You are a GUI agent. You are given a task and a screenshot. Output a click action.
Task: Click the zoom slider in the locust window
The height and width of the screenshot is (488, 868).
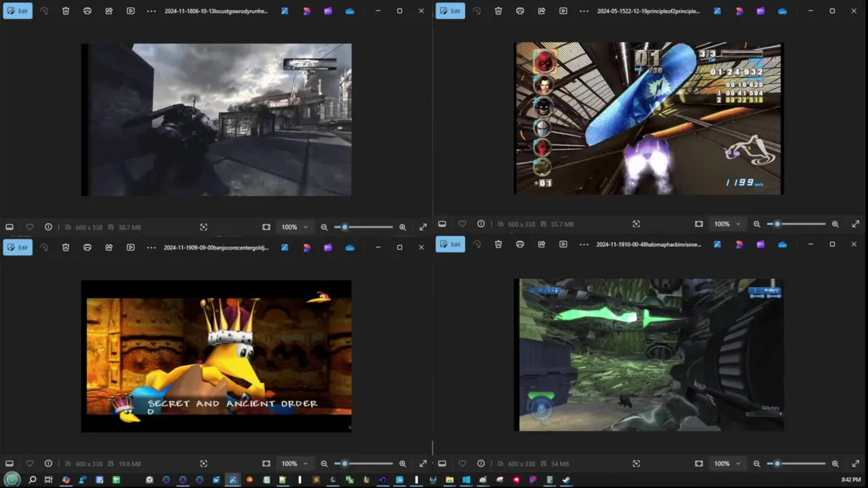click(x=363, y=227)
